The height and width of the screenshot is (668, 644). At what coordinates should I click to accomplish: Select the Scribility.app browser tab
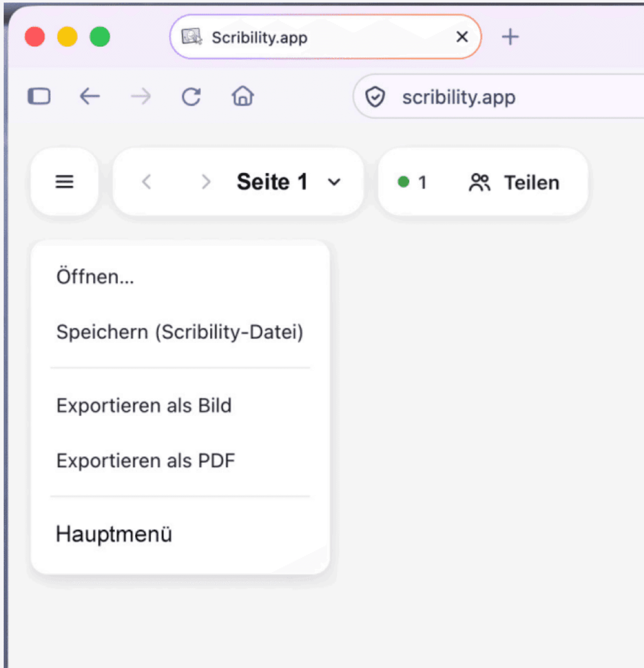(325, 37)
